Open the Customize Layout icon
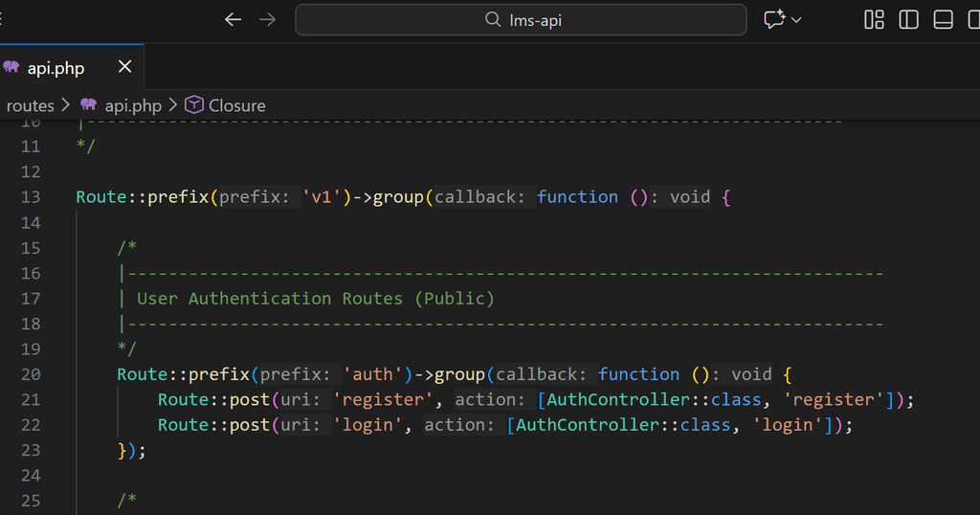 [874, 19]
